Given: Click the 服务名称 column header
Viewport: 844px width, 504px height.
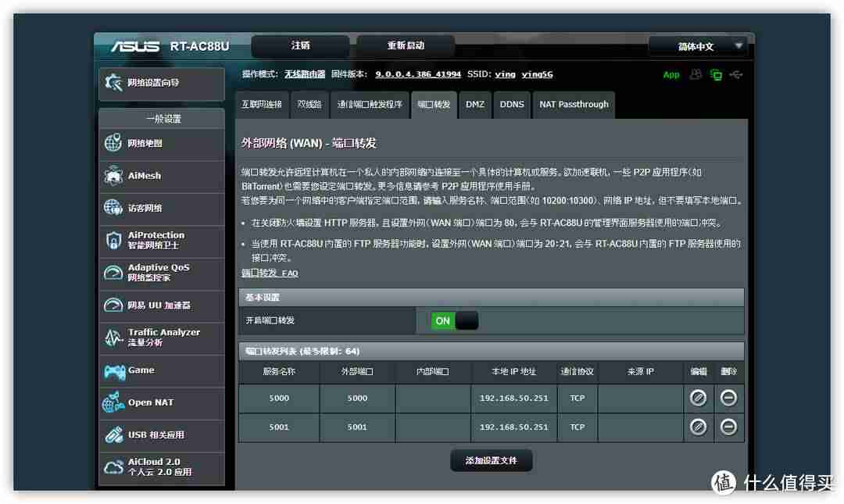Looking at the screenshot, I should click(279, 371).
